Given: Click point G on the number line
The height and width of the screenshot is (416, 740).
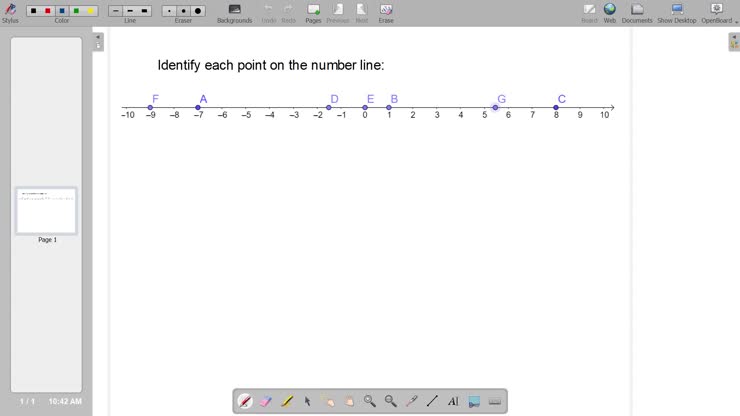Looking at the screenshot, I should (495, 108).
